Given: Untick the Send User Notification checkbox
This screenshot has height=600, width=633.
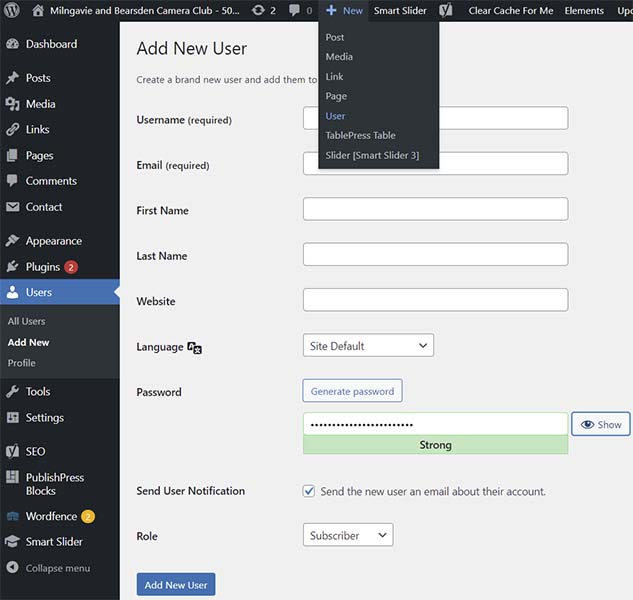Looking at the screenshot, I should [x=309, y=491].
